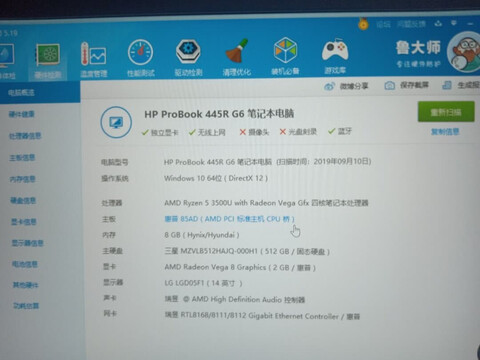This screenshot has height=360, width=480.
Task: Click the AMD High Definition Audio value
Action: coord(235,299)
